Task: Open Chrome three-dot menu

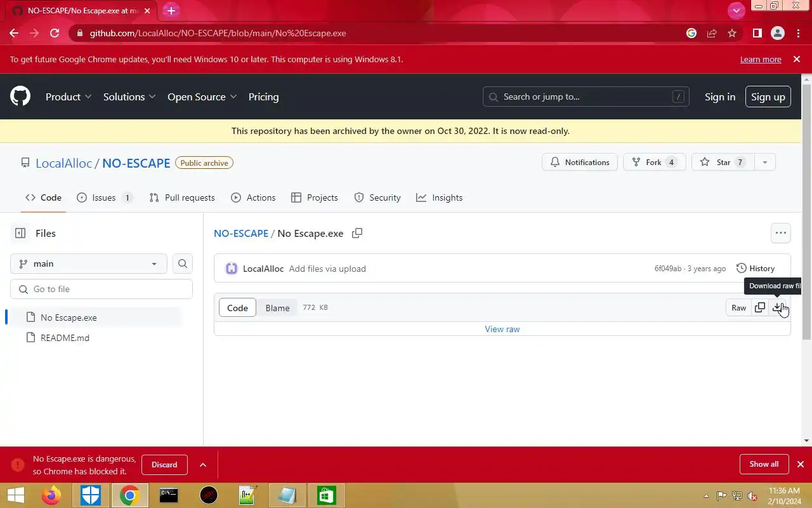Action: coord(797,33)
